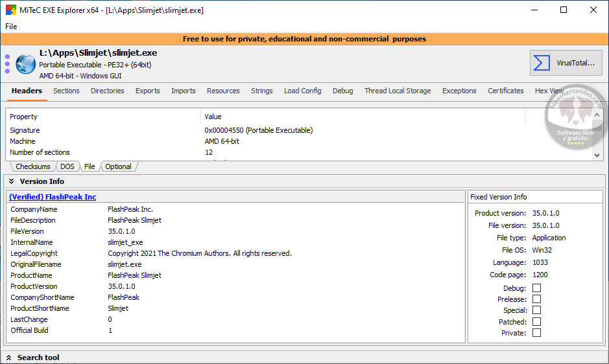
Task: Click the headers list scroll down arrow
Action: click(x=597, y=155)
